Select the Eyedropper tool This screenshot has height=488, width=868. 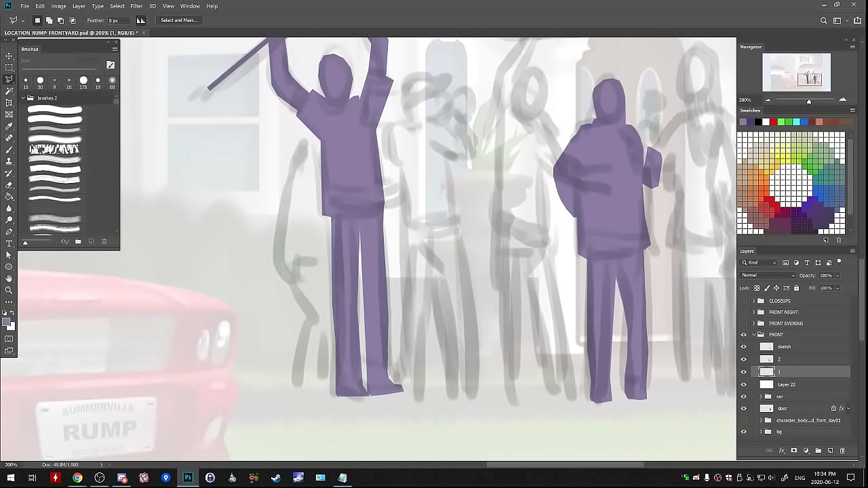pos(9,126)
